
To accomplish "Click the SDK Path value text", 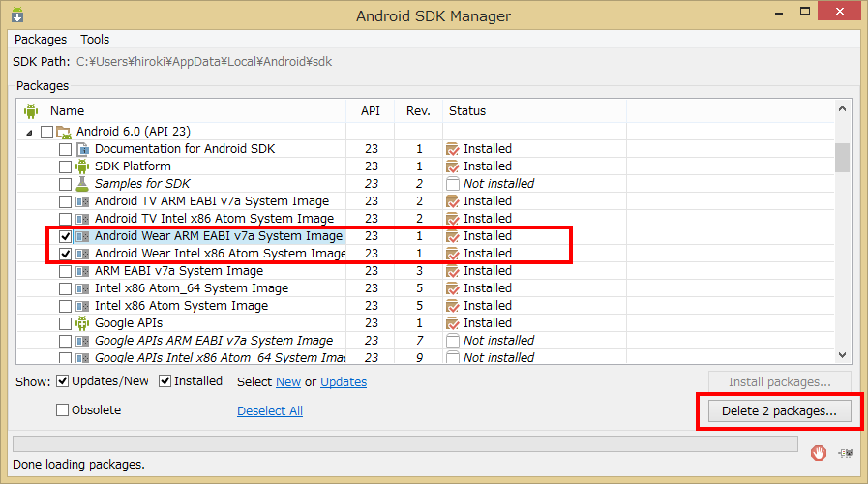I will (x=204, y=62).
